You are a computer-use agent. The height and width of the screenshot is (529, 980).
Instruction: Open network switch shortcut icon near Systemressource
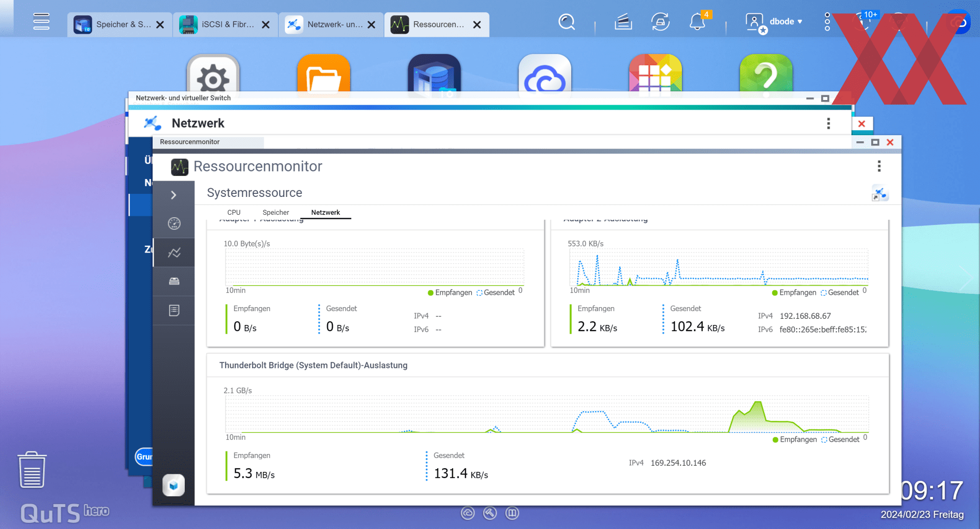pyautogui.click(x=879, y=194)
